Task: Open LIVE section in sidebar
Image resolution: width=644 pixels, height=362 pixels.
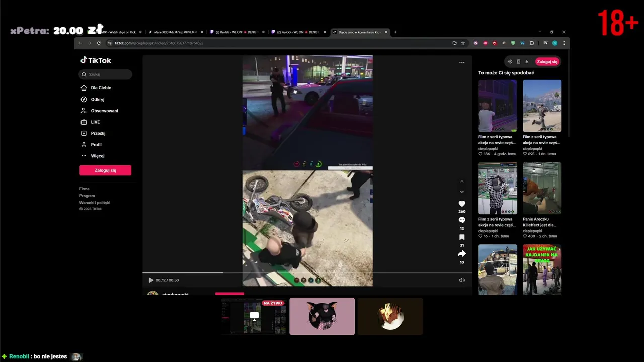Action: click(x=91, y=122)
